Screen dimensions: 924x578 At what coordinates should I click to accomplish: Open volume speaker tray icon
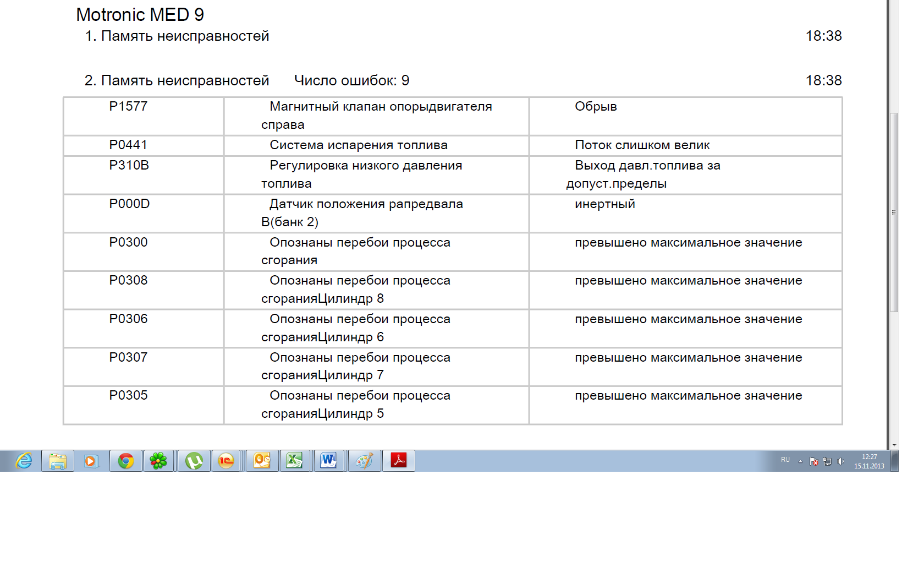(840, 461)
